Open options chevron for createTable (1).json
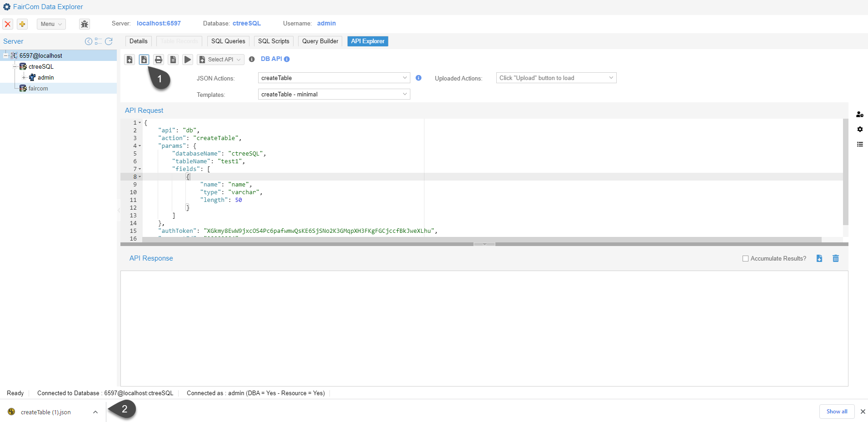Image resolution: width=868 pixels, height=422 pixels. coord(95,412)
